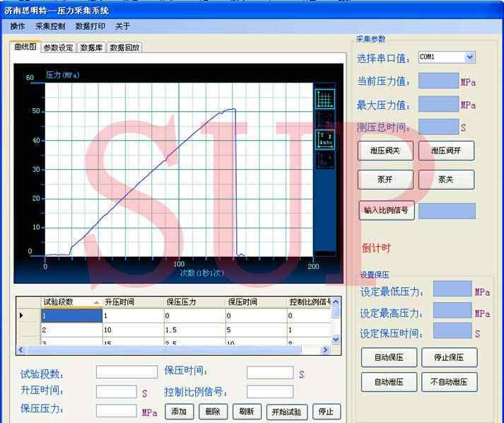Open the 关于 menu
Viewport: 504px width, 423px height.
(122, 26)
